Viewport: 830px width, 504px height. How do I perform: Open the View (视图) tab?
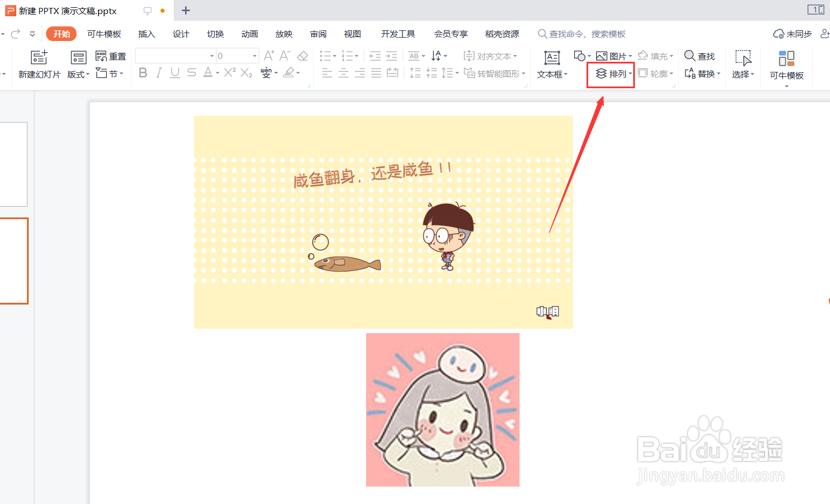(x=353, y=34)
